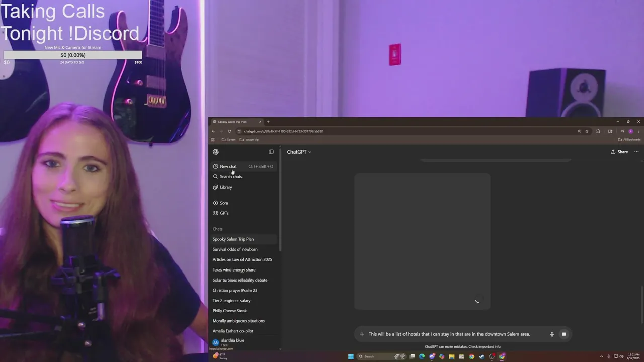Click the browser back arrow
The image size is (644, 362).
pyautogui.click(x=213, y=131)
